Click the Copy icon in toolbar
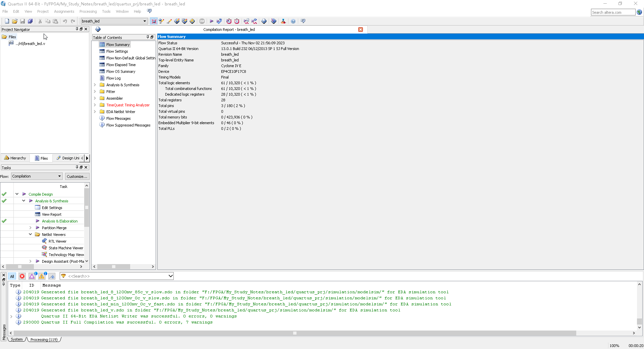The image size is (644, 349). (x=48, y=21)
